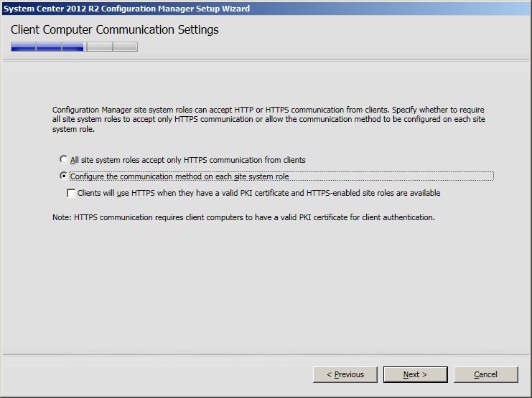Enable the 'Clients will use HTTPS' checkbox
This screenshot has width=532, height=398.
click(x=71, y=193)
